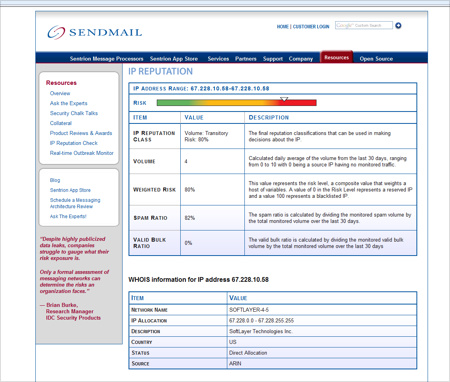This screenshot has width=450, height=382.
Task: Click the WHOIS information heading
Action: pos(198,280)
